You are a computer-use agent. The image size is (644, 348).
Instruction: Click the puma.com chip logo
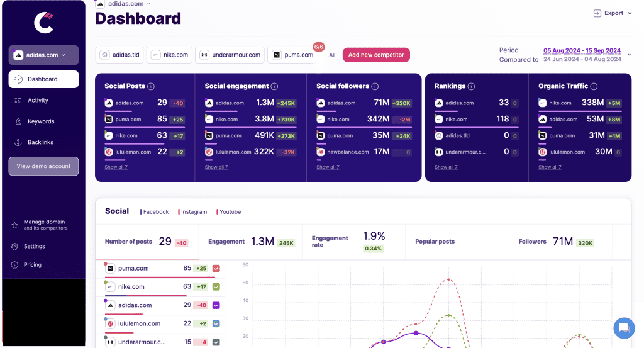tap(277, 55)
